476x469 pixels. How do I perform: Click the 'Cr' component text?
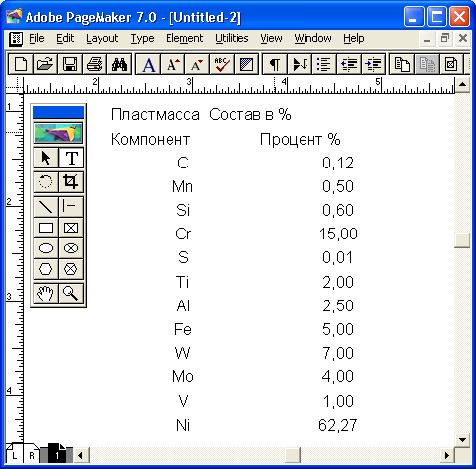[183, 234]
